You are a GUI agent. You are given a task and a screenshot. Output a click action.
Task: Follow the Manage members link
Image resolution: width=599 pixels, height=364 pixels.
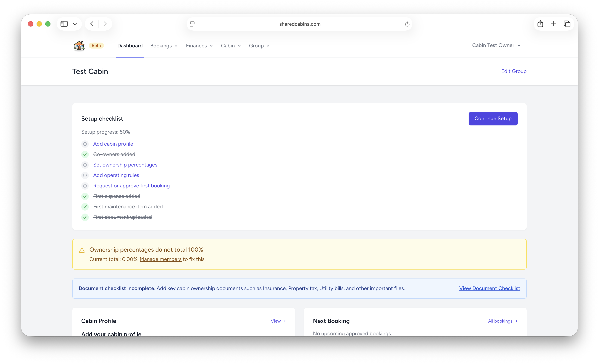point(160,259)
